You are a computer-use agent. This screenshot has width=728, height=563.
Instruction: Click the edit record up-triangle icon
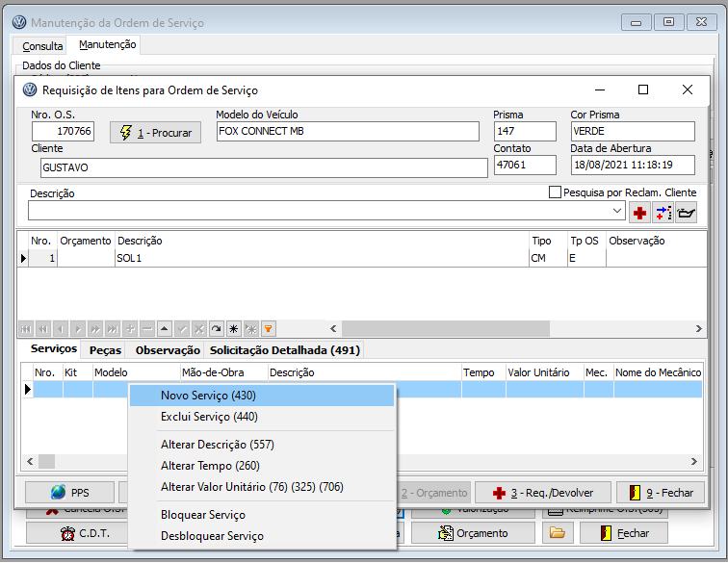165,329
